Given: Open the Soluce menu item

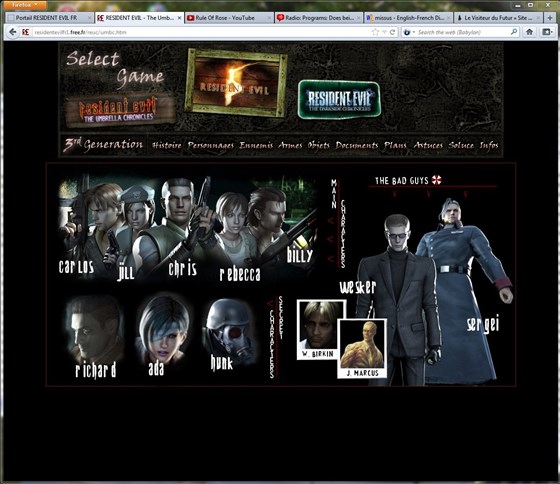Looking at the screenshot, I should pyautogui.click(x=461, y=145).
